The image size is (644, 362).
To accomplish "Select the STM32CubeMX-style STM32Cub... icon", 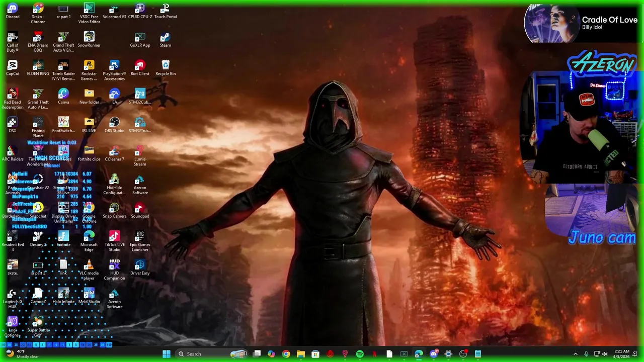I will point(140,97).
